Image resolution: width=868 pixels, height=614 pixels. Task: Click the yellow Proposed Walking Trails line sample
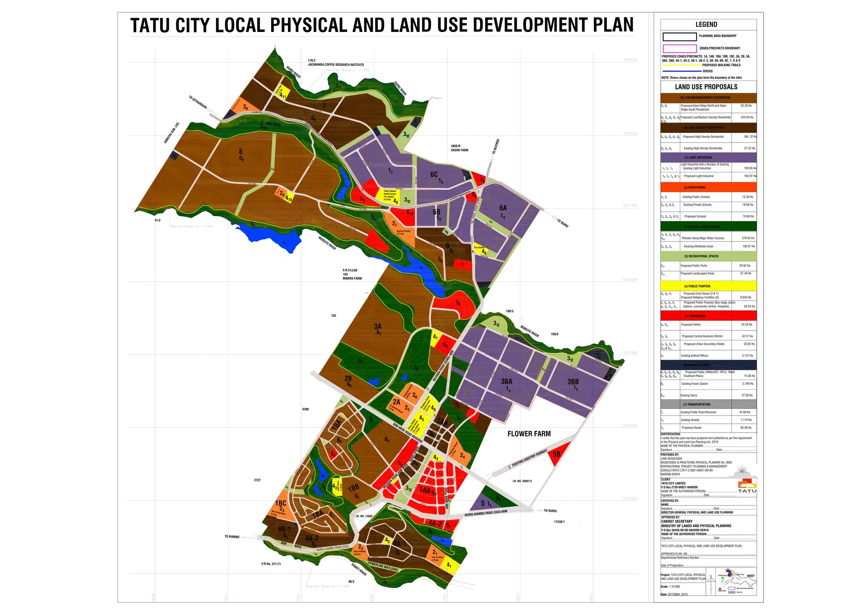coord(681,65)
